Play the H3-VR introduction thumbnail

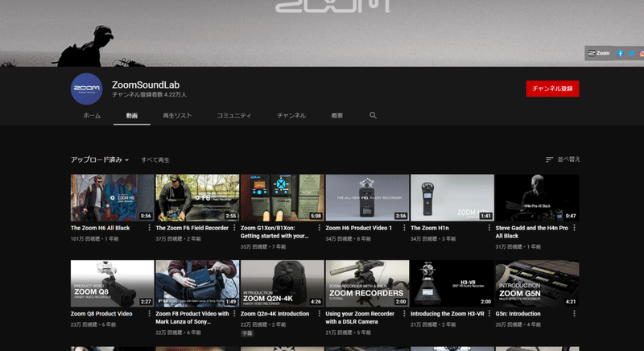tap(452, 283)
